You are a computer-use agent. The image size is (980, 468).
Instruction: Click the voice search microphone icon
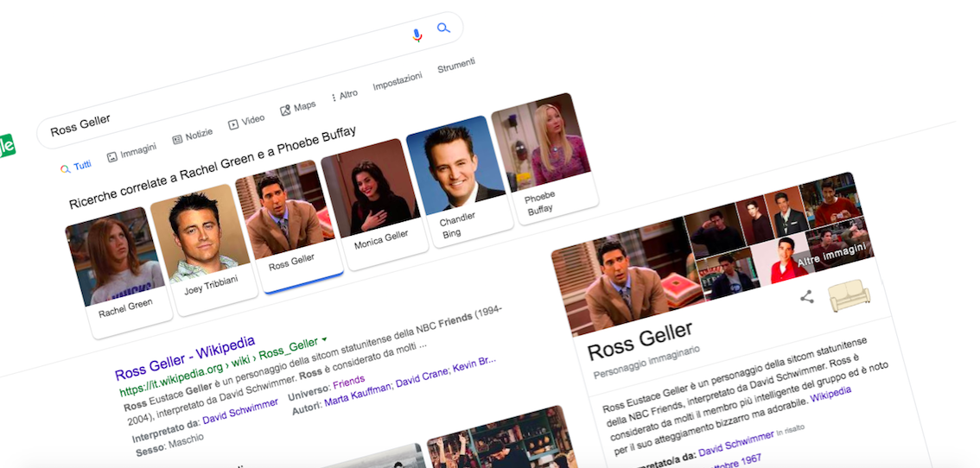[x=417, y=35]
